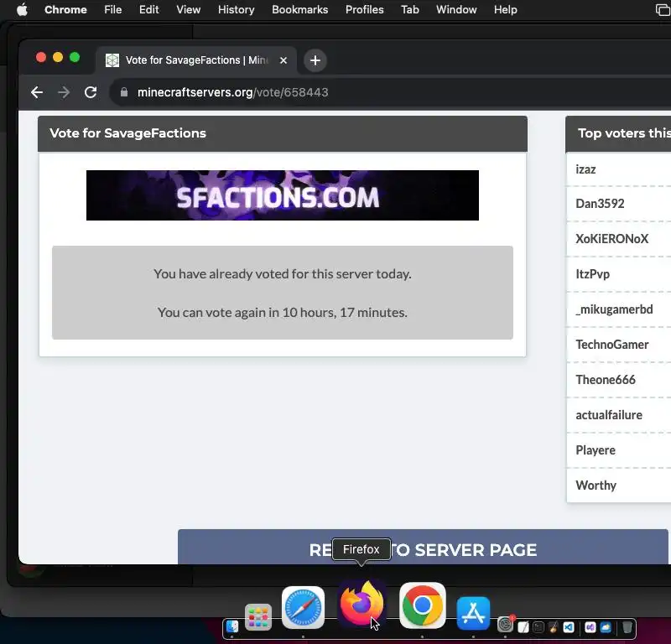Click the Vote for SavageFactions heading
Image resolution: width=671 pixels, height=644 pixels.
(128, 133)
